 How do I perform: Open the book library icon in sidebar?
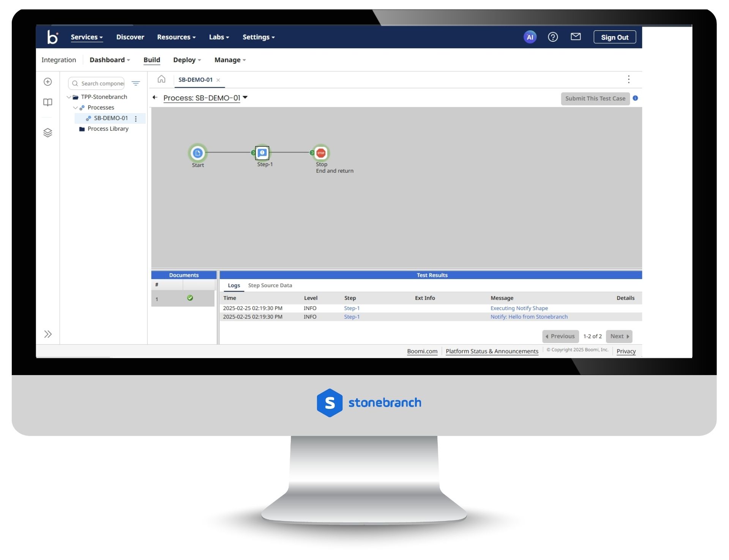click(x=48, y=103)
